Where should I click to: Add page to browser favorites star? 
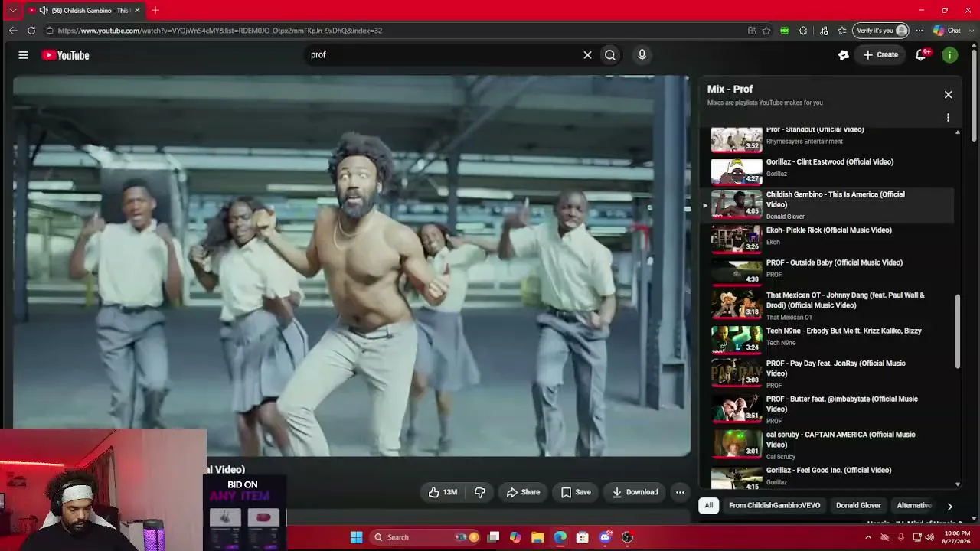click(x=766, y=31)
